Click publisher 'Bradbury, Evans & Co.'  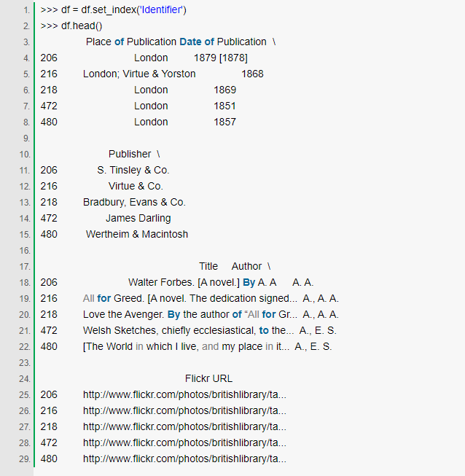[x=134, y=202]
